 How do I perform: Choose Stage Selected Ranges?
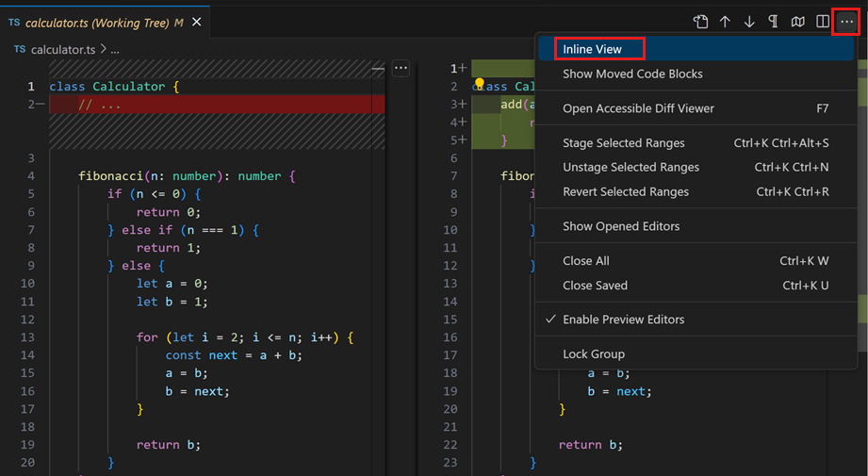624,143
